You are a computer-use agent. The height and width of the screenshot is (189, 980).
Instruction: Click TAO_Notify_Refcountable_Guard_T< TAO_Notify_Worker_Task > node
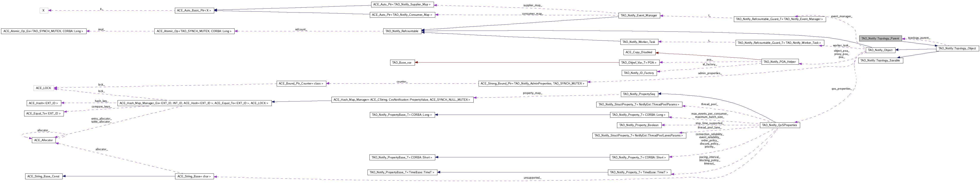coord(779,43)
